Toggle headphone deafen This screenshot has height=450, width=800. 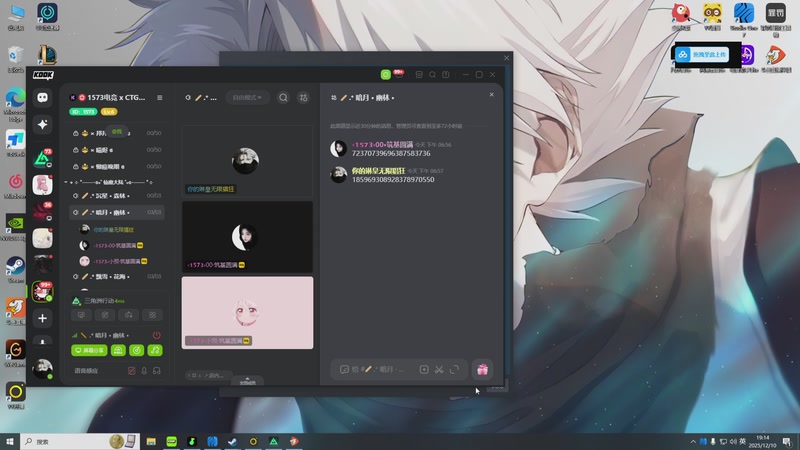click(x=157, y=371)
